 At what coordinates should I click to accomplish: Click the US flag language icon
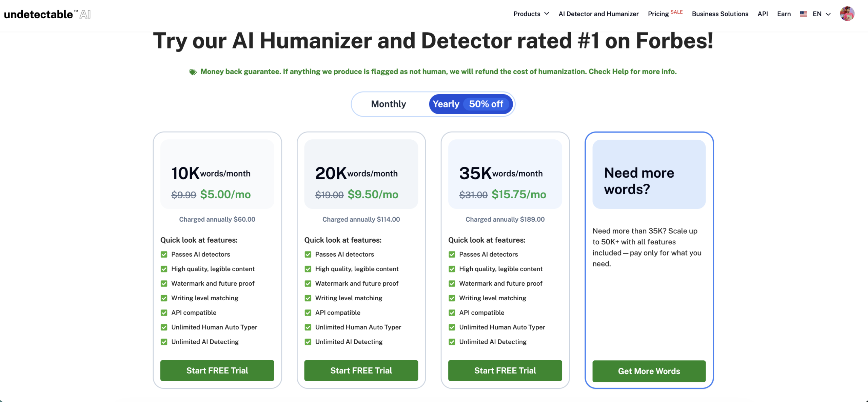pyautogui.click(x=804, y=14)
